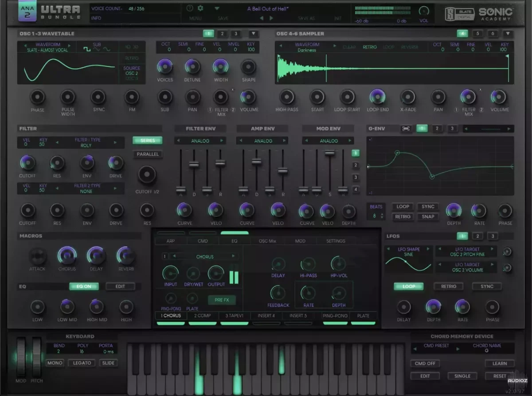
Task: Adjust the sampler LOOP END knob
Action: 378,97
